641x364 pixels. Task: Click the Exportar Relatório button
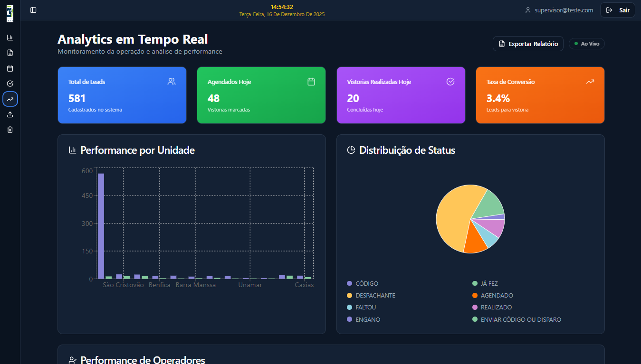point(528,44)
